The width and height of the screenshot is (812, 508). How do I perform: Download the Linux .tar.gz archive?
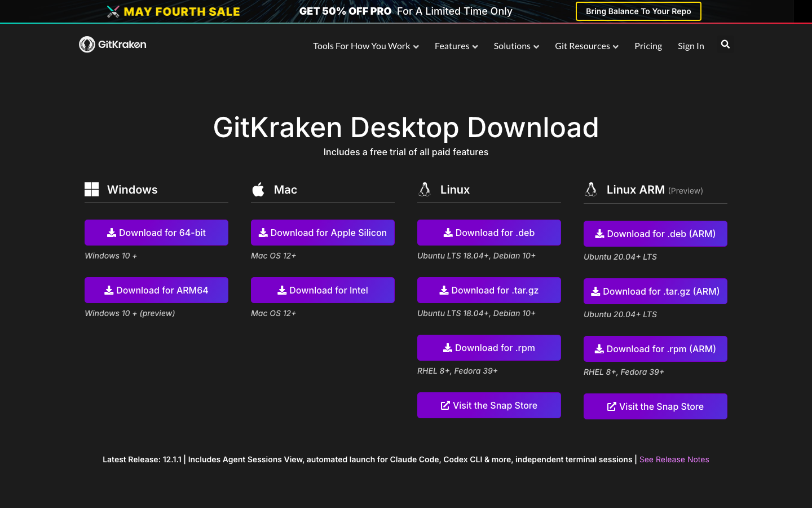coord(489,290)
